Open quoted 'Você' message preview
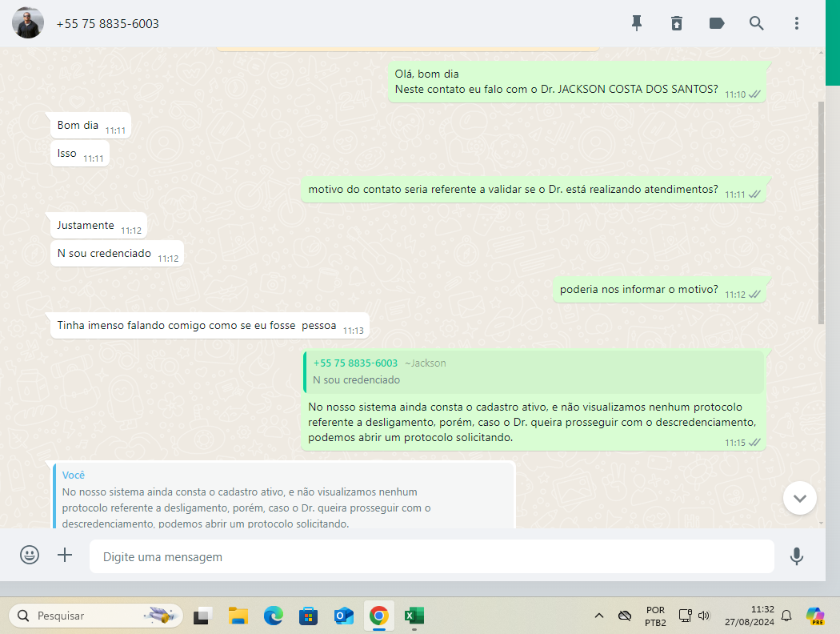This screenshot has width=840, height=634. [x=284, y=497]
